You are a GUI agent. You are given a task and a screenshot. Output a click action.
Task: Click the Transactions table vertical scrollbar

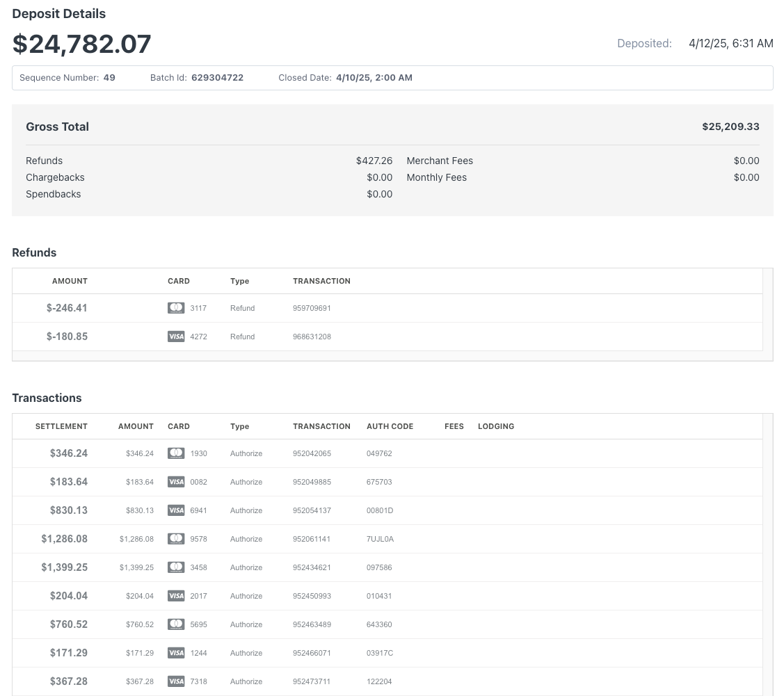click(768, 555)
